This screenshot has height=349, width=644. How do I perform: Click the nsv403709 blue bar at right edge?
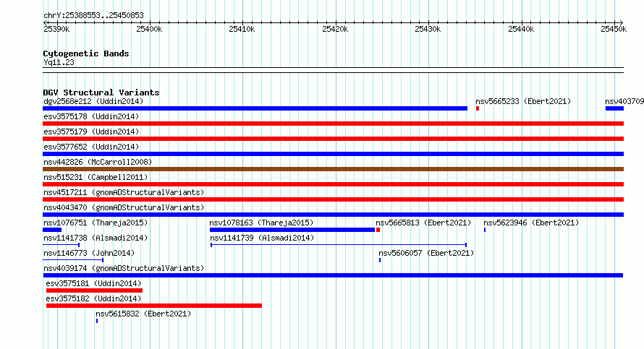click(x=614, y=108)
